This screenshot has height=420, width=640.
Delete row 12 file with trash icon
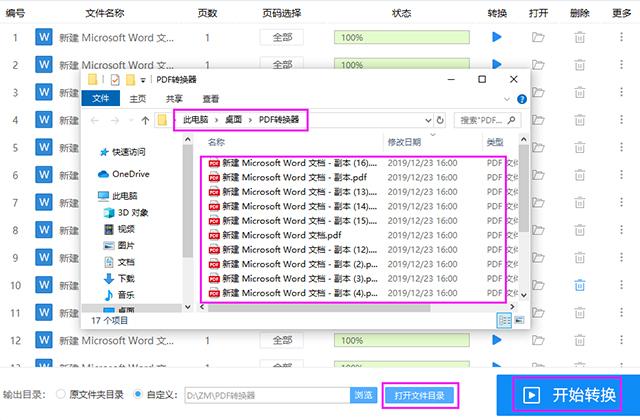click(x=580, y=340)
